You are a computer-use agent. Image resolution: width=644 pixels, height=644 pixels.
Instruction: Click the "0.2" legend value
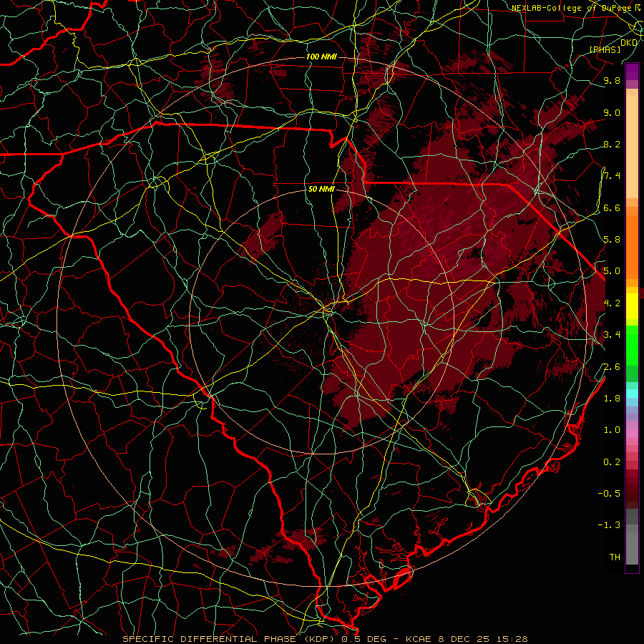click(612, 462)
